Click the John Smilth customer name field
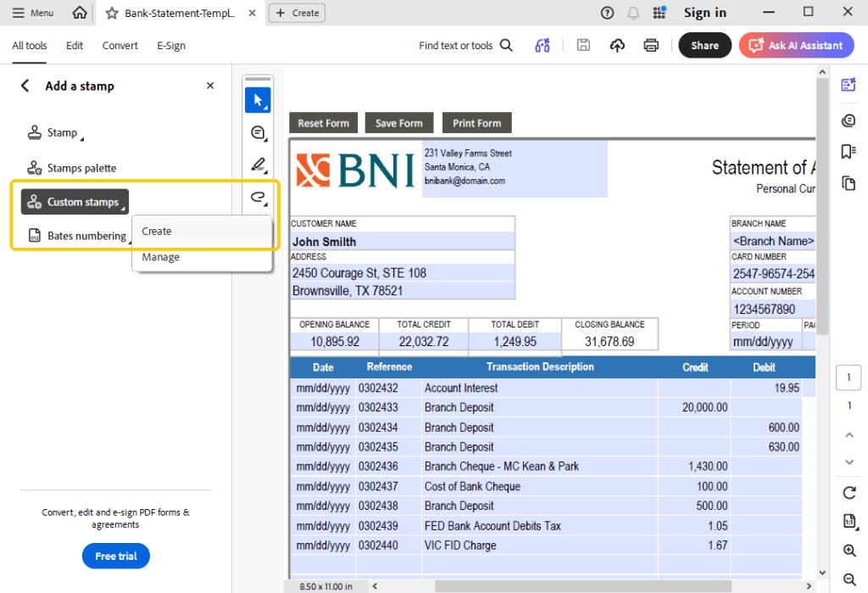The width and height of the screenshot is (868, 593). [x=403, y=242]
